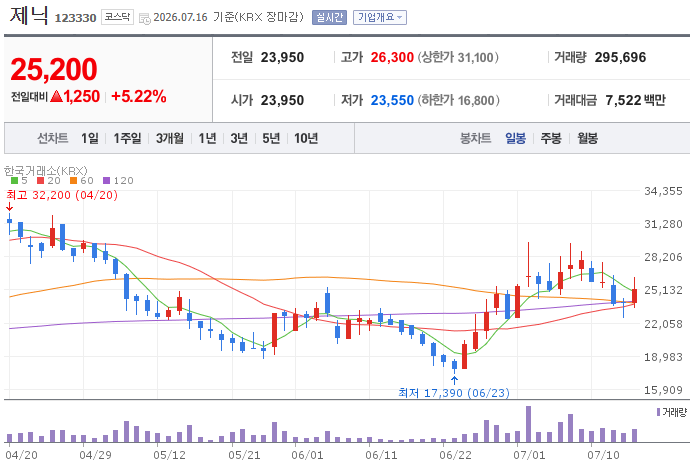Switch to 월봉 monthly candle chart
Image resolution: width=690 pixels, height=462 pixels.
click(x=587, y=139)
